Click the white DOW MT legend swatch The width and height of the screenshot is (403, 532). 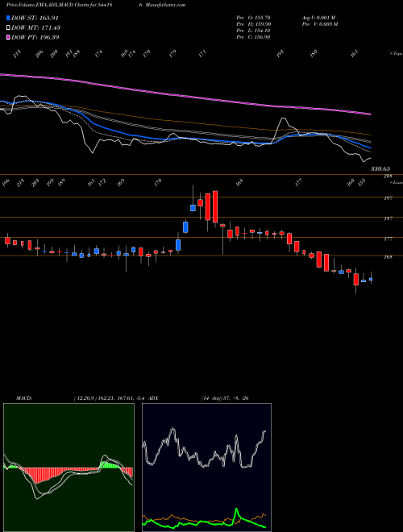tap(8, 27)
